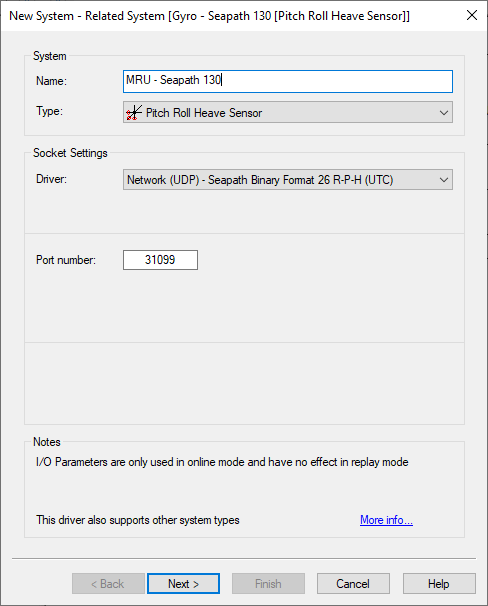Open the More info... link
488x606 pixels.
coord(386,520)
